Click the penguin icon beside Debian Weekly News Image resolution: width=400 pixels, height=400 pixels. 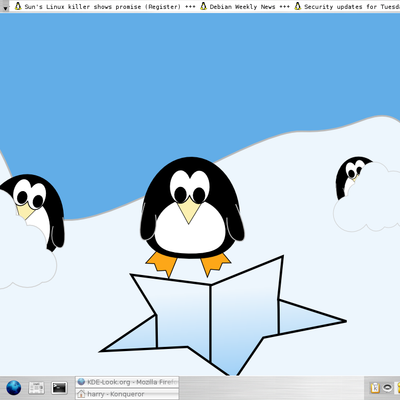coord(203,6)
